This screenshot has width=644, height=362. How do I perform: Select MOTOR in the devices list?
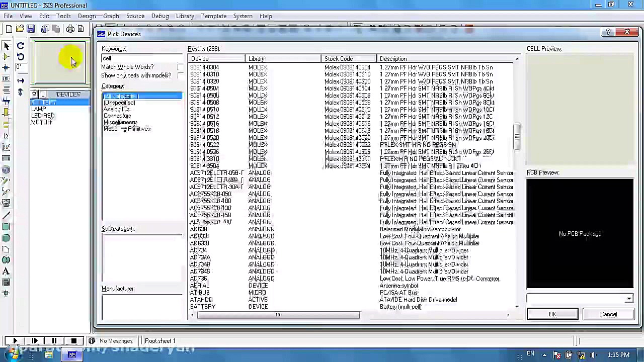(41, 122)
